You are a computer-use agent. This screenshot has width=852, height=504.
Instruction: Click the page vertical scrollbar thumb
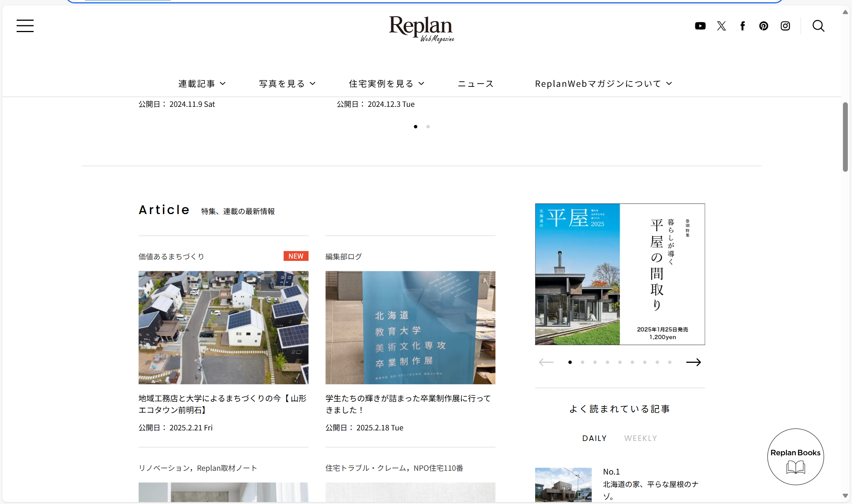(x=845, y=137)
